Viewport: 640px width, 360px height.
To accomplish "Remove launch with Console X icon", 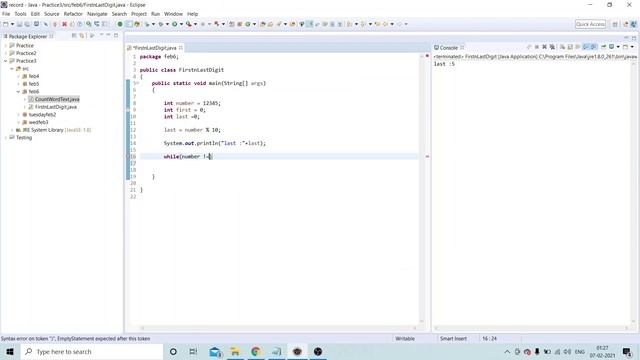I will click(x=544, y=47).
